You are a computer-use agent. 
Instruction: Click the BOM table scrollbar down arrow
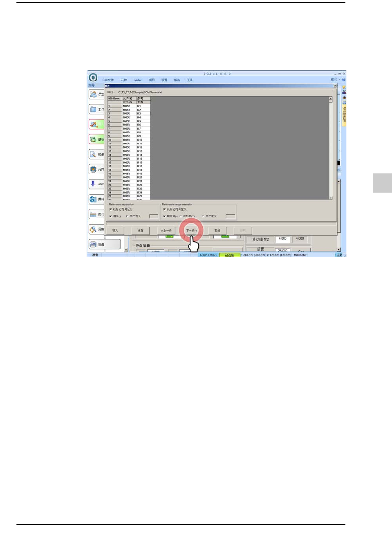(x=331, y=198)
